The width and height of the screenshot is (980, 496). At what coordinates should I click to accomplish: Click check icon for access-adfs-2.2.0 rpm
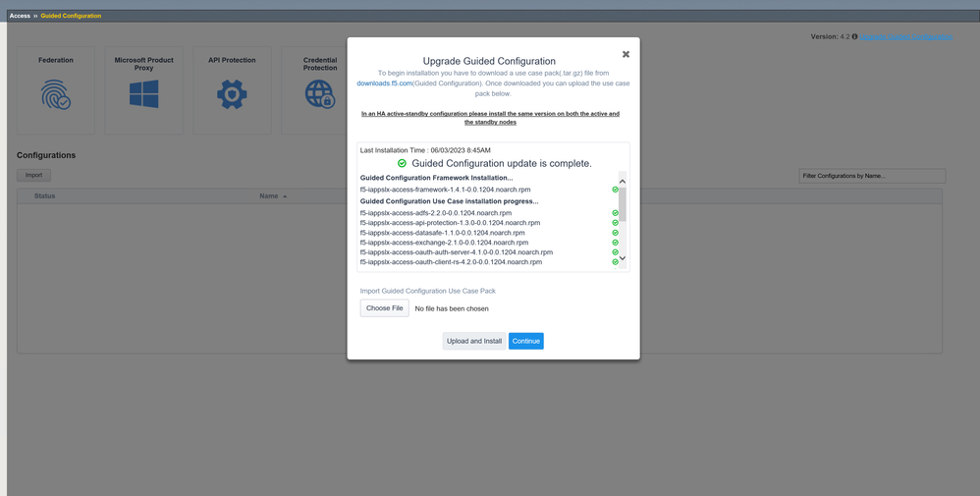[x=615, y=213]
